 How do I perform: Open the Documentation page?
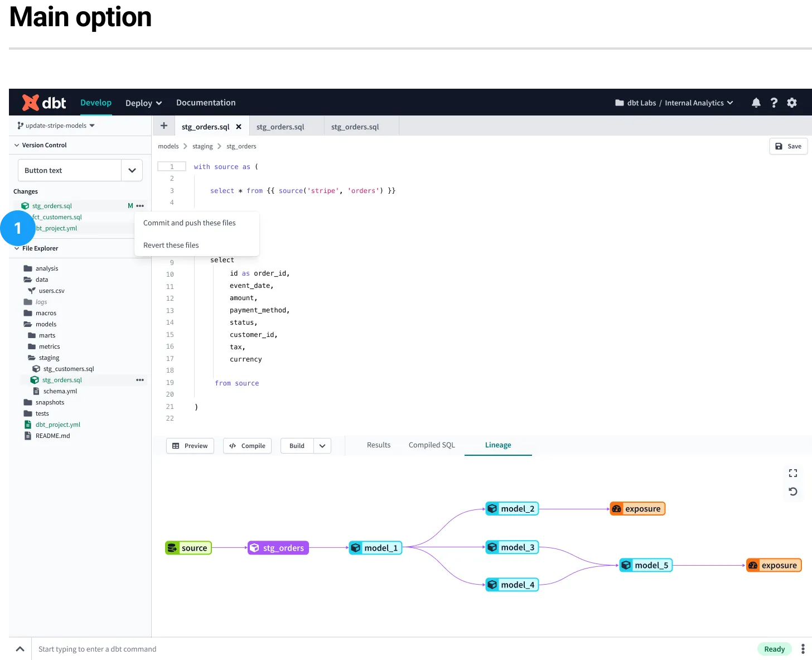pyautogui.click(x=206, y=103)
